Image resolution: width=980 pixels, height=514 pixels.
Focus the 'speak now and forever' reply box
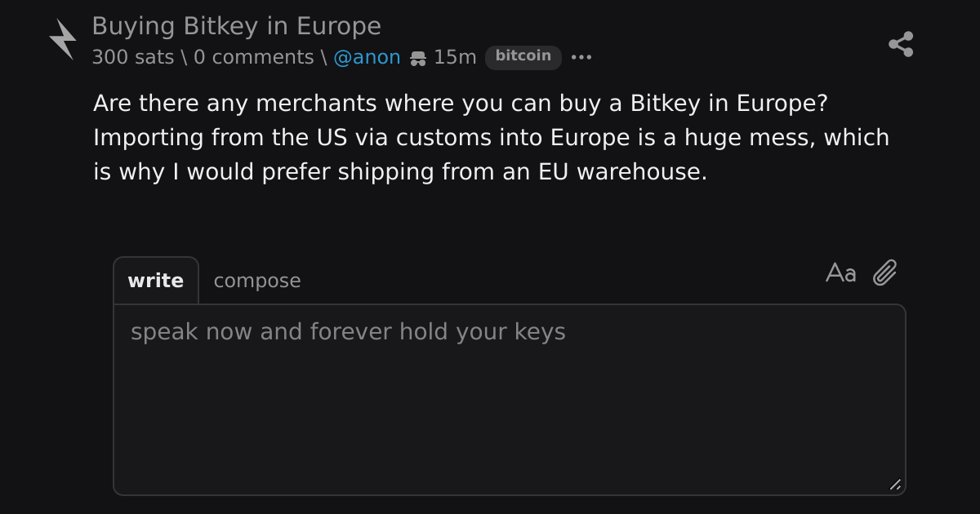(510, 400)
